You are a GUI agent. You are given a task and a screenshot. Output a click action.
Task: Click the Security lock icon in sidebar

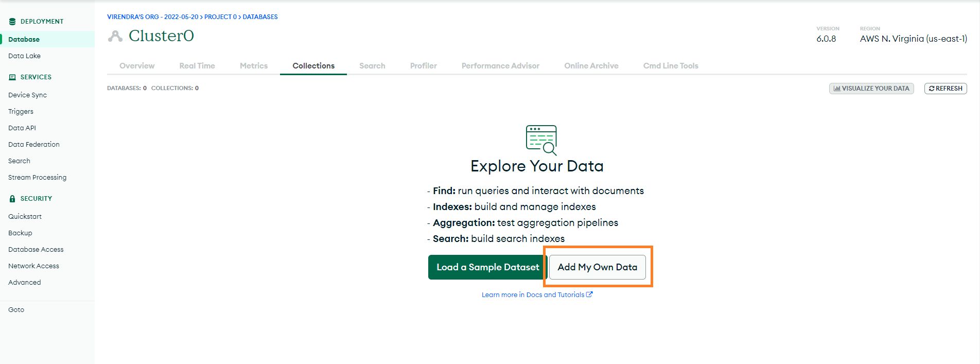[x=12, y=199]
